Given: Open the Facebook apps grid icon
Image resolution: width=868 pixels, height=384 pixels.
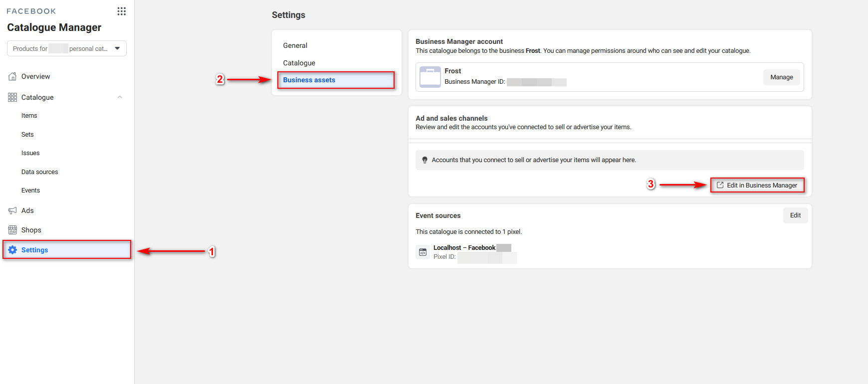Looking at the screenshot, I should click(121, 11).
